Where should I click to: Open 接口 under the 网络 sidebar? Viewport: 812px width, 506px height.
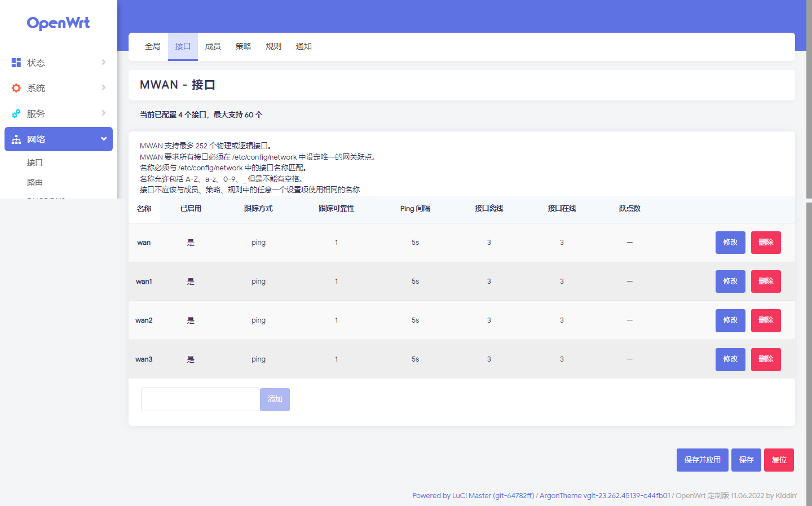35,162
